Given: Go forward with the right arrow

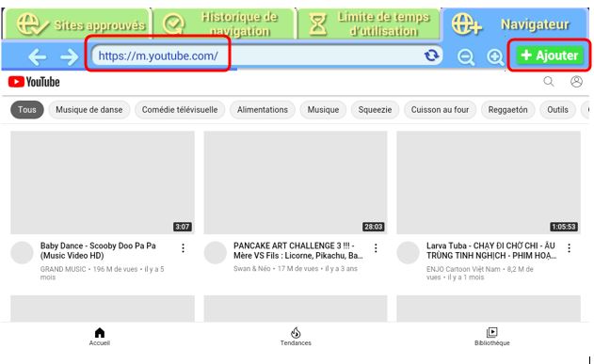Looking at the screenshot, I should [70, 56].
